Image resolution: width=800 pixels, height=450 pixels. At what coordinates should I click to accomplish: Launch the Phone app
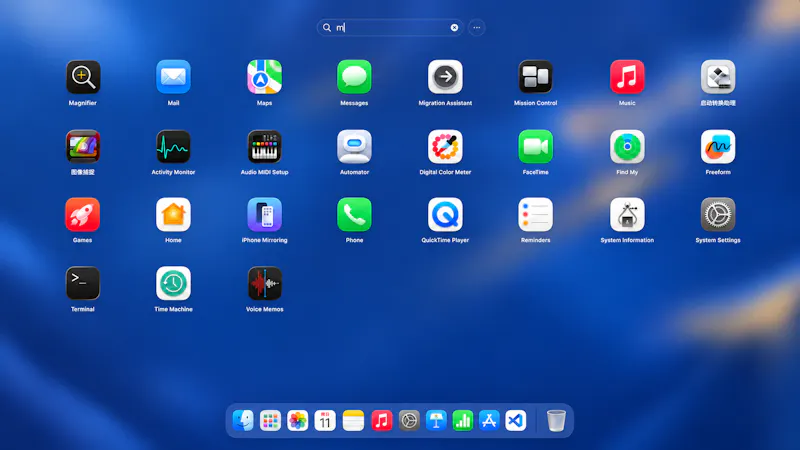pyautogui.click(x=354, y=215)
